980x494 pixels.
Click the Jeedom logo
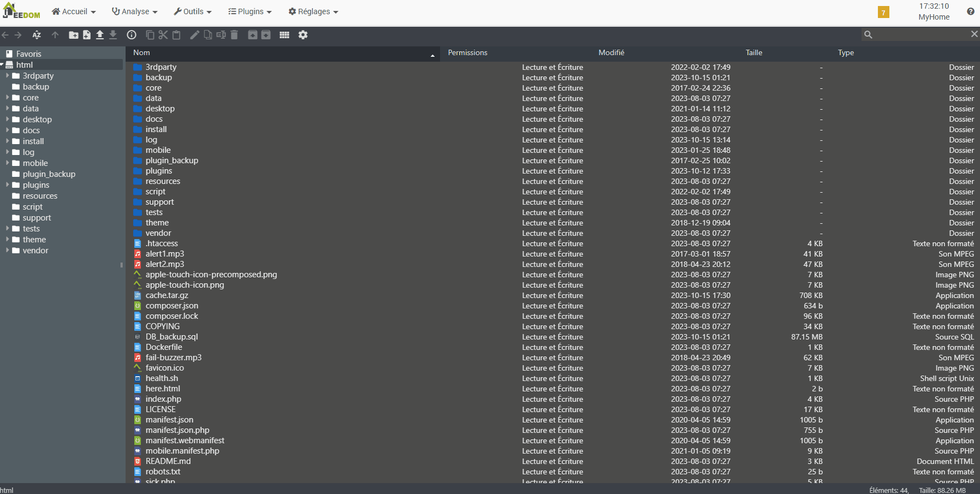[21, 11]
